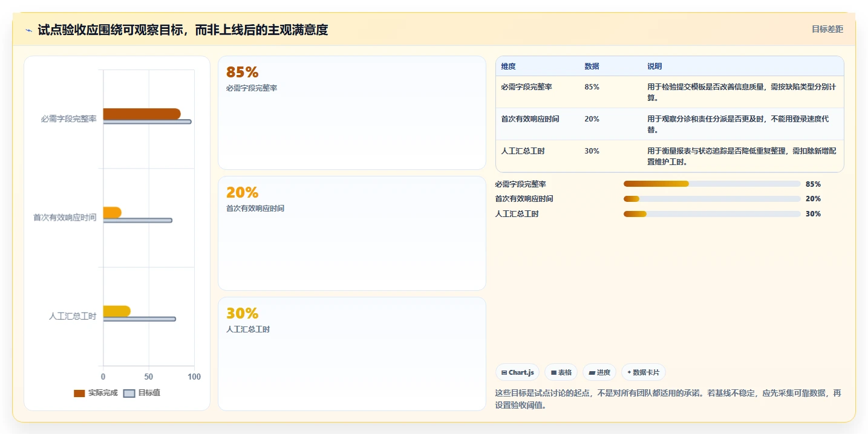Click the 必需字段完整率 progress bar
The image size is (868, 434).
point(712,184)
